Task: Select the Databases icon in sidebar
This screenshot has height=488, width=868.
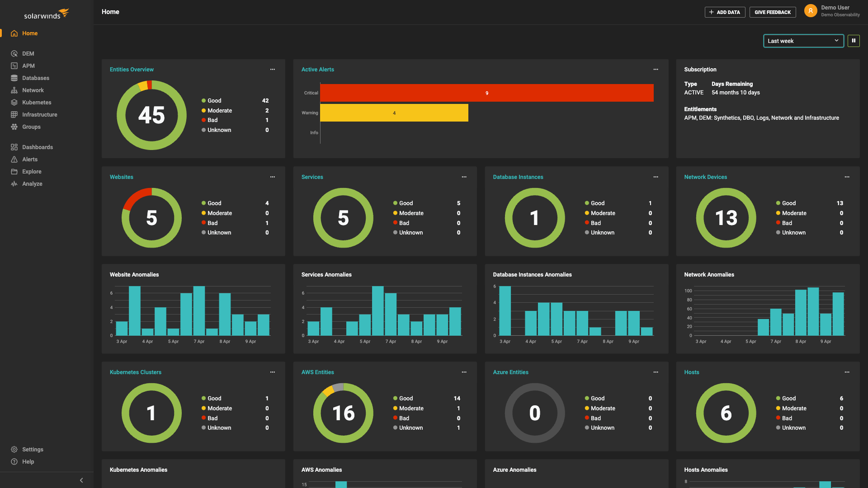Action: (x=14, y=78)
